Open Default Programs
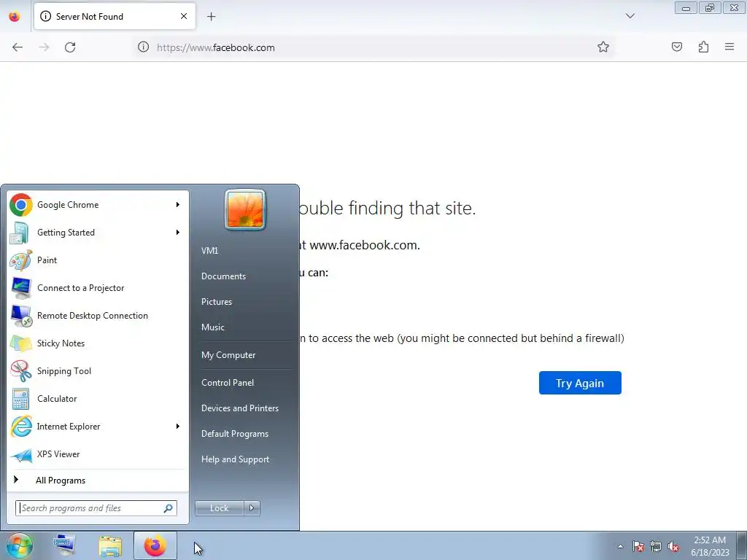Screen dimensions: 747x560 point(244,434)
